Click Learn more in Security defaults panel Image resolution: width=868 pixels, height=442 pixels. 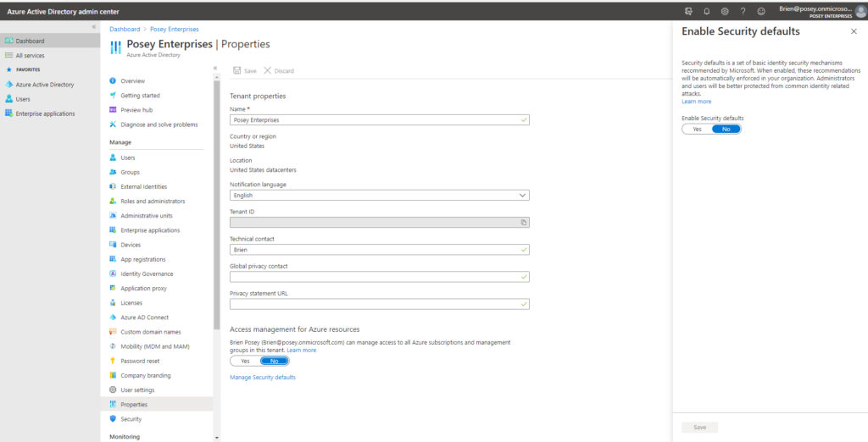(697, 102)
